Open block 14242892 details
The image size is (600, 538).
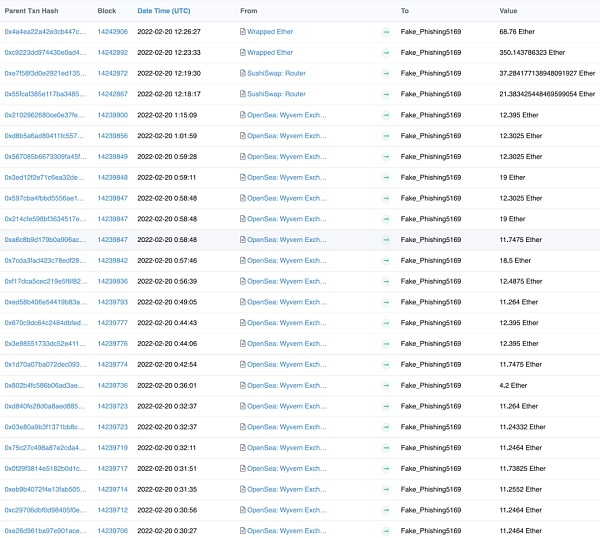112,53
